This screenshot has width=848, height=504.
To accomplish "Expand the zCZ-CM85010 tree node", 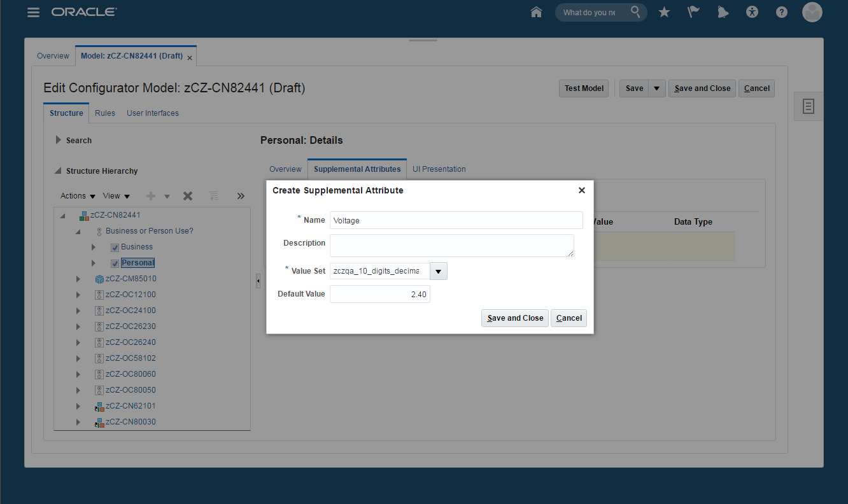I will (x=78, y=279).
